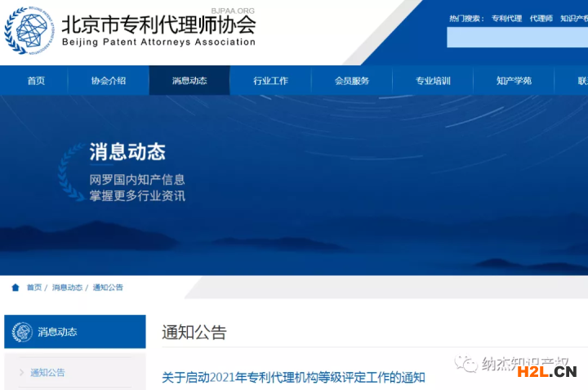Expand the chevron beside sidebar 通知公告
This screenshot has width=588, height=390.
(x=21, y=373)
